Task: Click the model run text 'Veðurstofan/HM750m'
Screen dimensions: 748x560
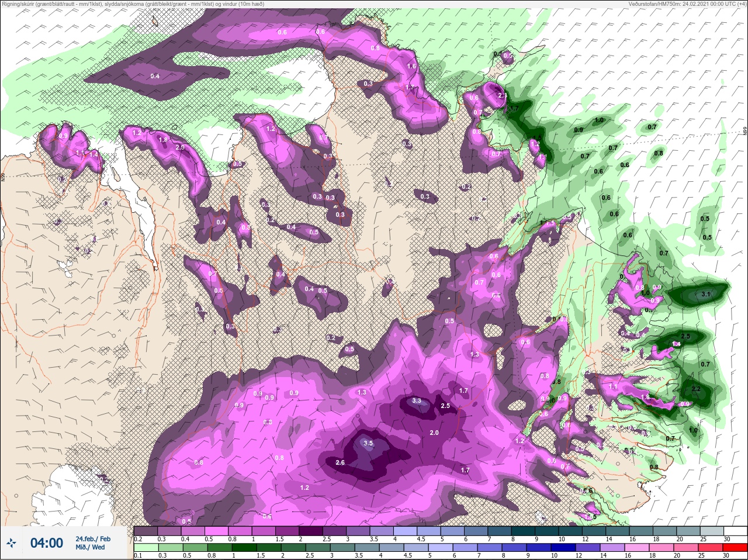Action: tap(653, 4)
